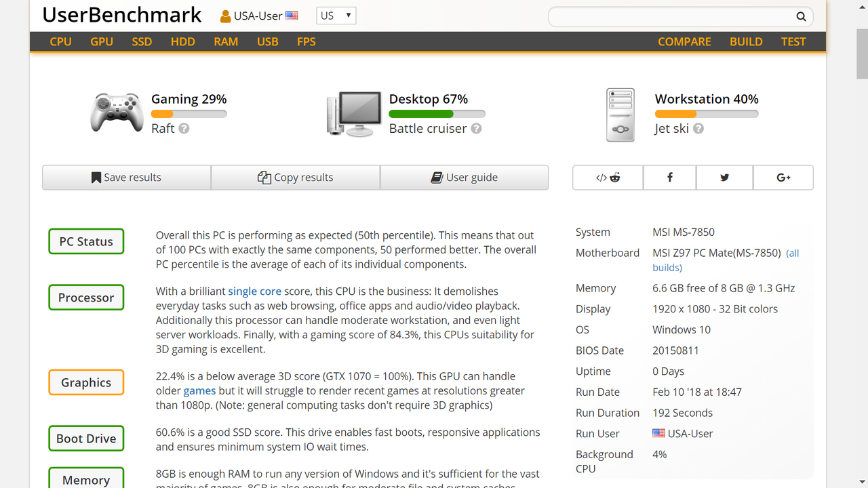The image size is (868, 488).
Task: Click the UserBenchmark logo
Action: click(122, 15)
